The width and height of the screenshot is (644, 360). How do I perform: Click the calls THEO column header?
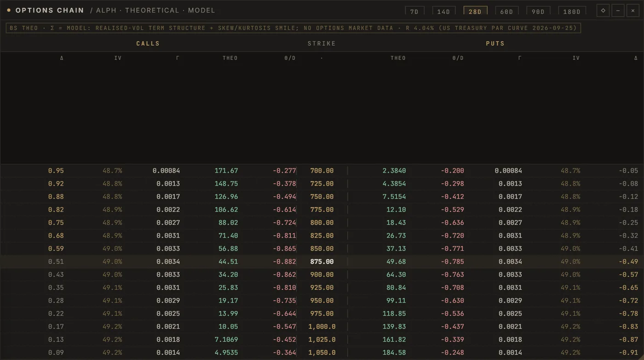[230, 58]
